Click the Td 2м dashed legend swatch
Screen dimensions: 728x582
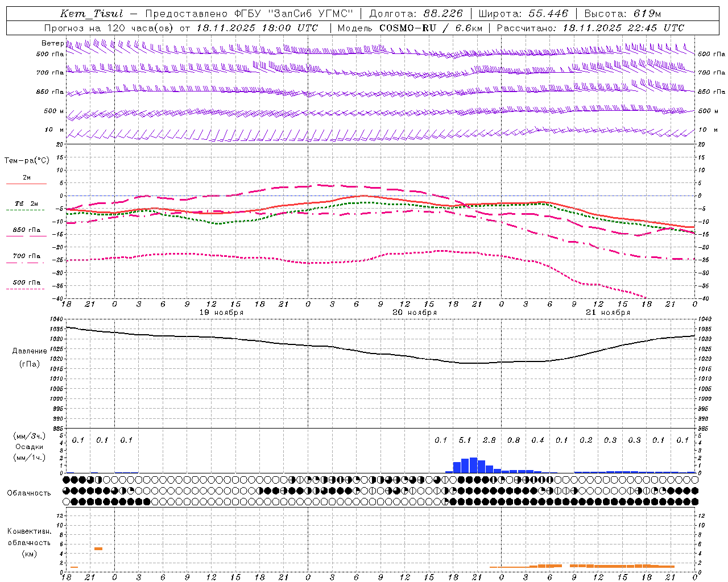(25, 210)
